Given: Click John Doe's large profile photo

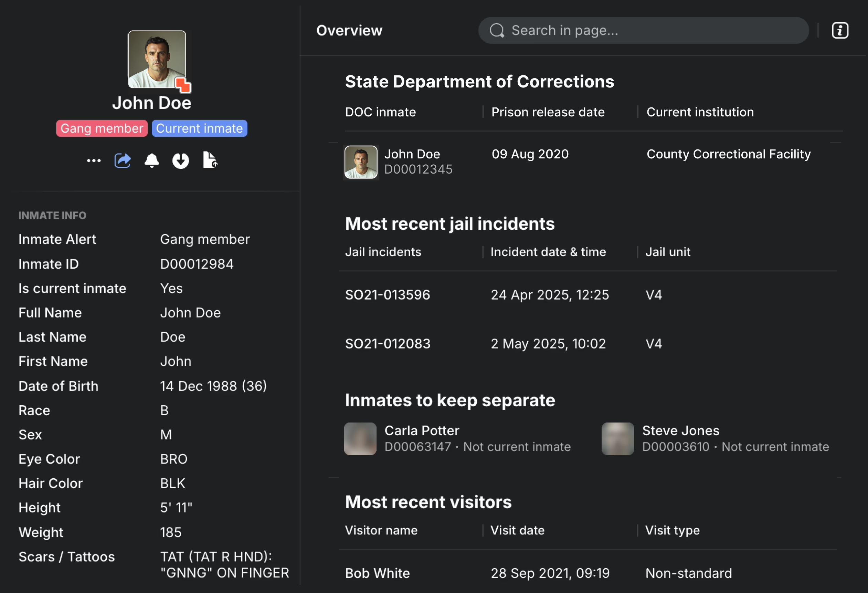Looking at the screenshot, I should [157, 59].
